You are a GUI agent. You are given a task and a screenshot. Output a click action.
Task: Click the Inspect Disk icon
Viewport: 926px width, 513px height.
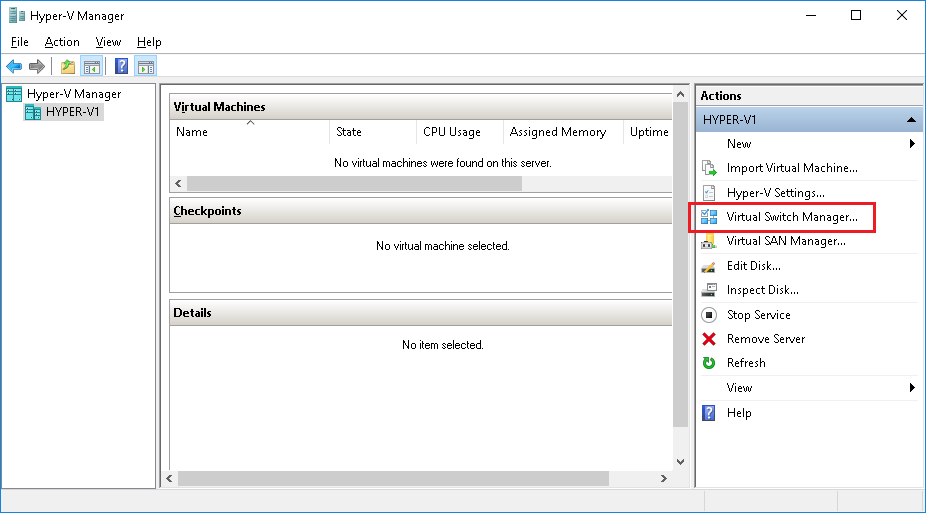[x=709, y=290]
